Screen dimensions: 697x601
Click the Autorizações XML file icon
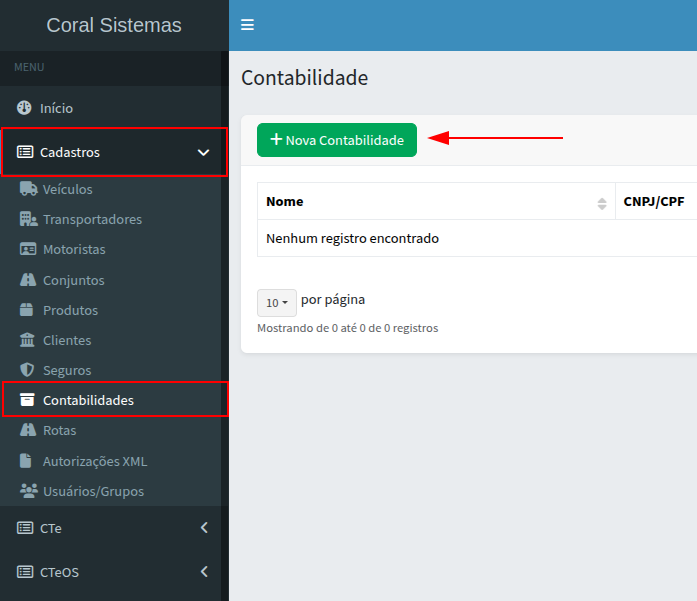click(x=28, y=461)
